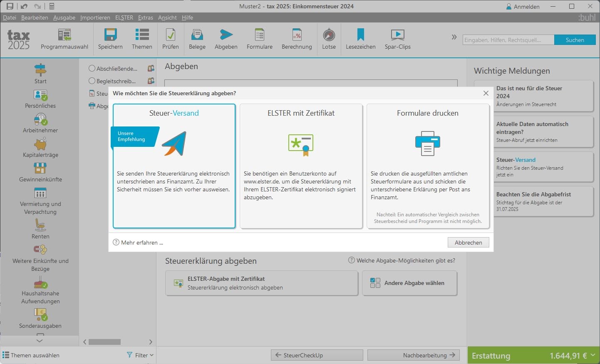600x364 pixels.
Task: Select Kapitalerträge in the sidebar
Action: [40, 148]
